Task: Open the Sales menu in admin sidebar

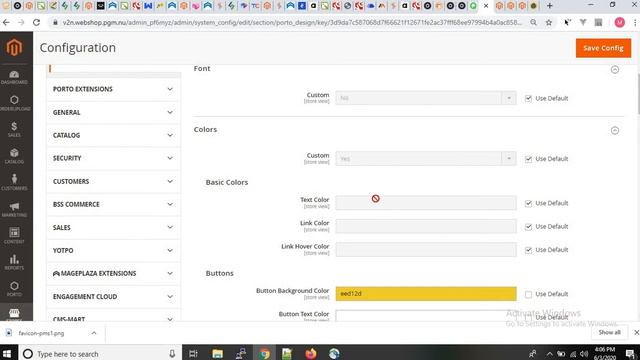Action: pyautogui.click(x=14, y=129)
